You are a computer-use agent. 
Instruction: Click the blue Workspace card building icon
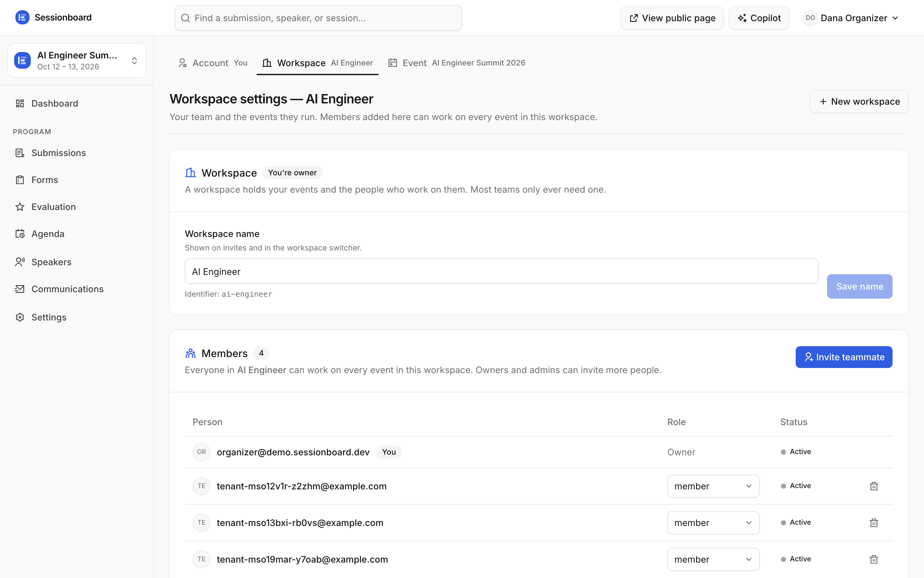(x=190, y=173)
